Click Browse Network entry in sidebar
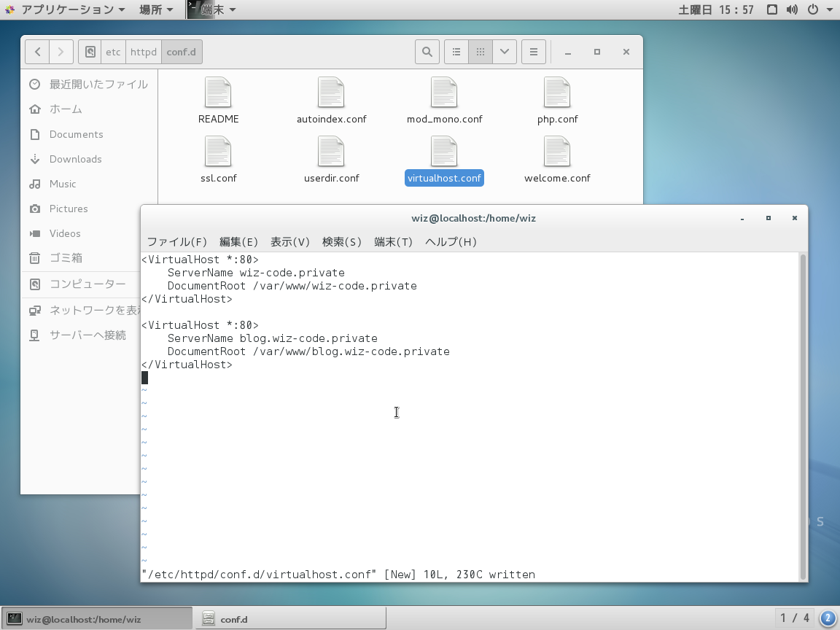This screenshot has height=630, width=840. [80, 310]
